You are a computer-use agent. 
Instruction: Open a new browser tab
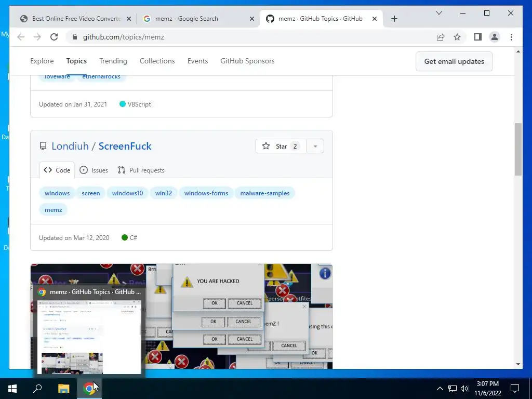tap(394, 19)
